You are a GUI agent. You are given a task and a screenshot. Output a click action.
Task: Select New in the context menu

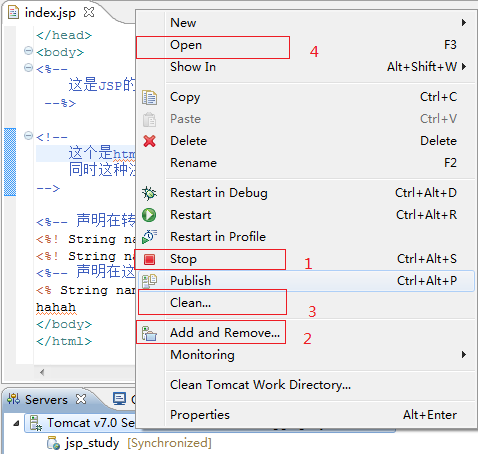[x=306, y=23]
